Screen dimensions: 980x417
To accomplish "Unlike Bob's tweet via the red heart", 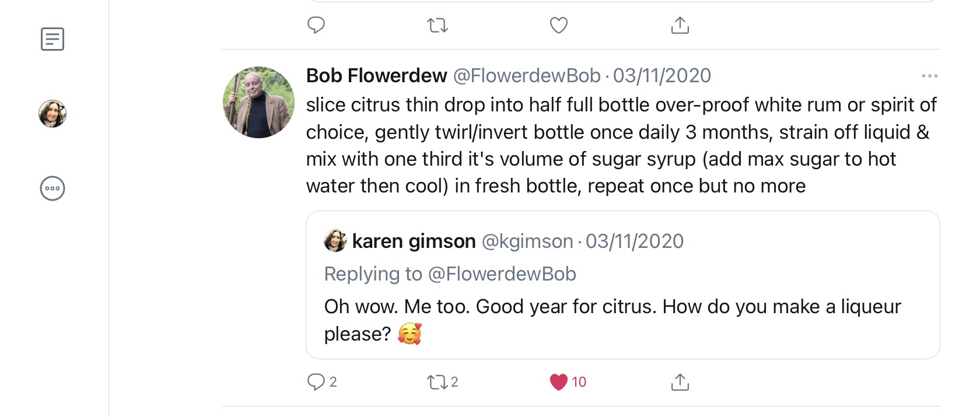I will (x=559, y=382).
